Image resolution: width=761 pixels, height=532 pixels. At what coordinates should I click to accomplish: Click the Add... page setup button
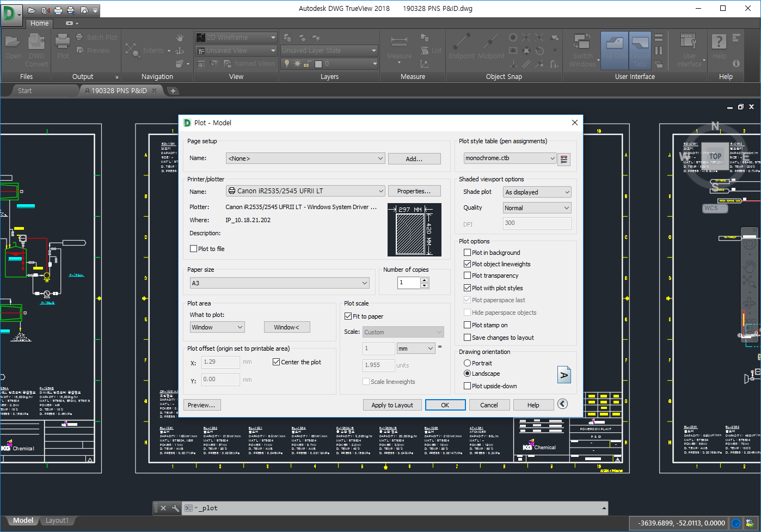pos(414,159)
